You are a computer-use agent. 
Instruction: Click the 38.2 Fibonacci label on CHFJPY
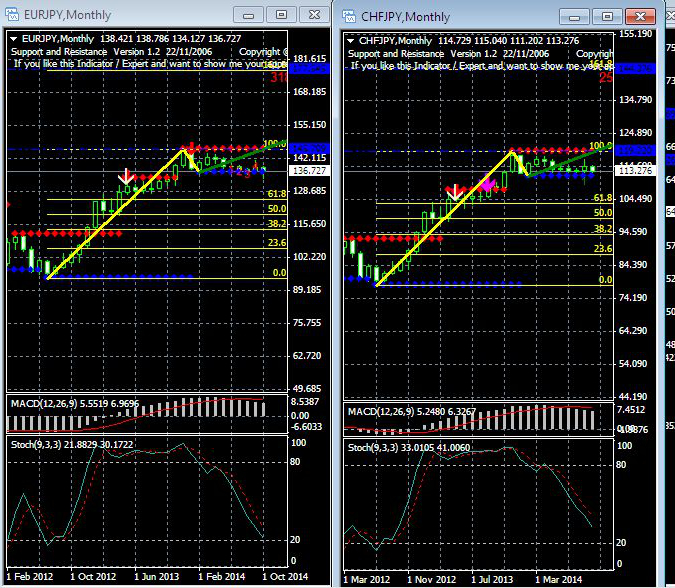coord(603,229)
